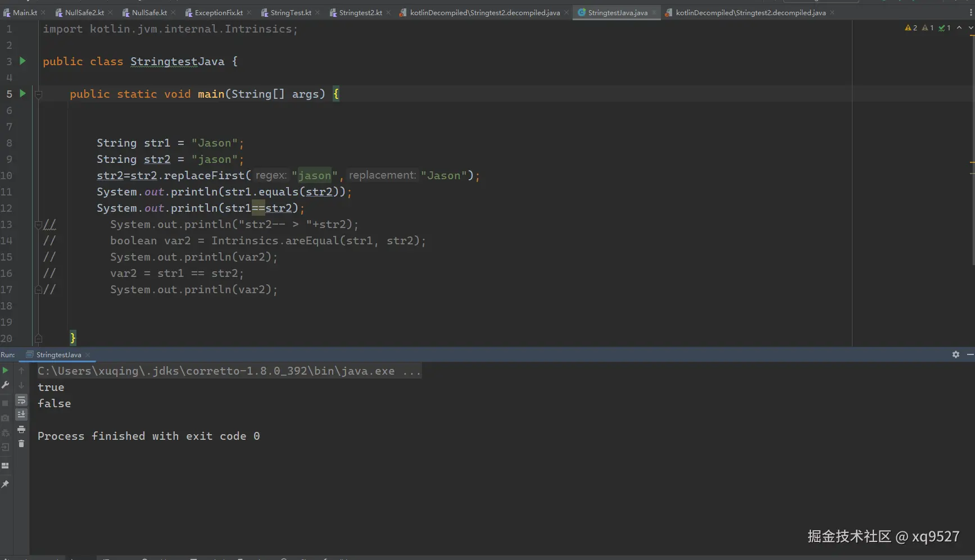
Task: Hide the Run tool window
Action: tap(970, 354)
